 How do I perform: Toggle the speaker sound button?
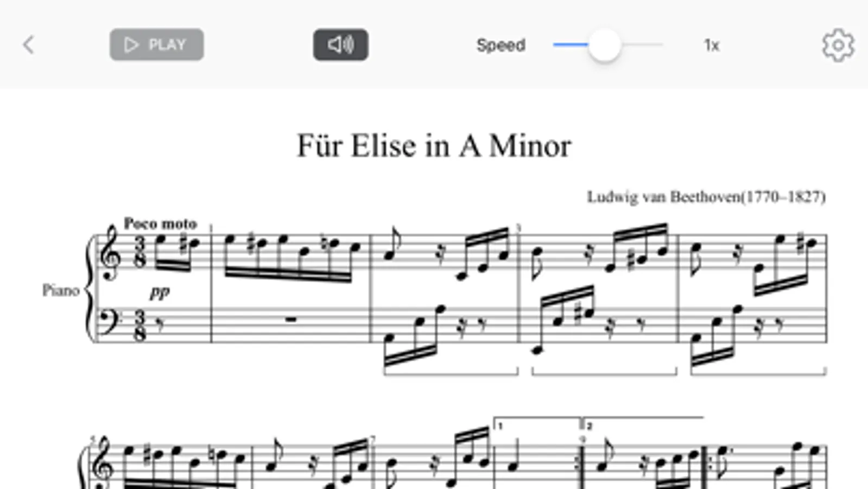click(340, 45)
